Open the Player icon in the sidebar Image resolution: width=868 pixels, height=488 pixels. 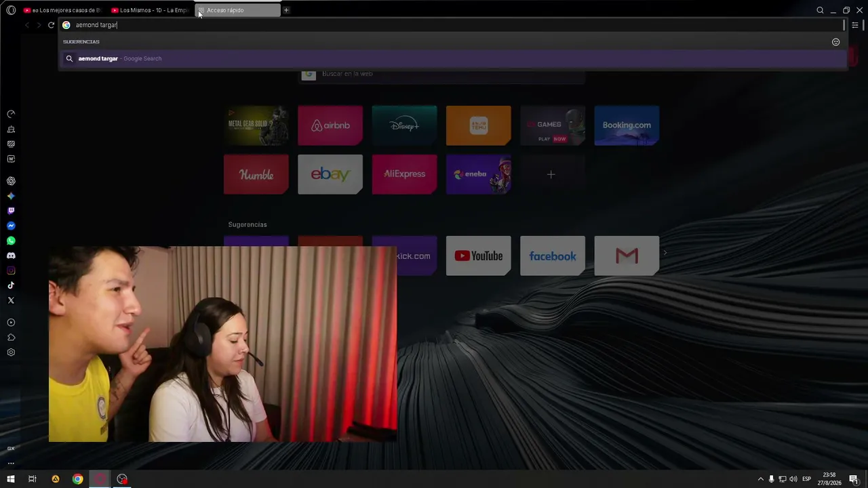pos(11,323)
